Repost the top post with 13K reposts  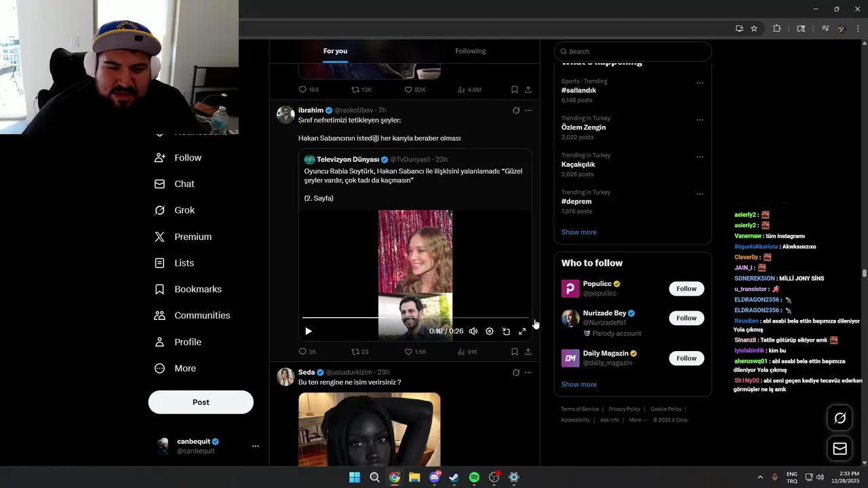(x=361, y=89)
